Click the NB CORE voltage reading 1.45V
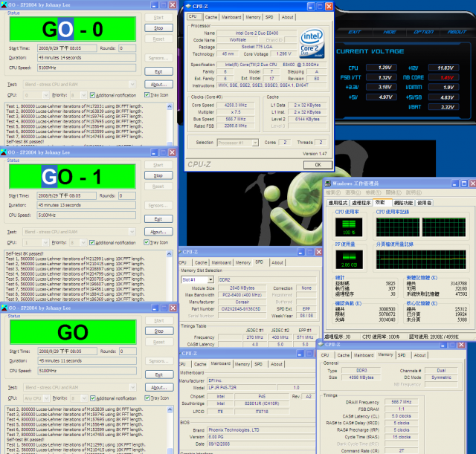 click(x=443, y=77)
